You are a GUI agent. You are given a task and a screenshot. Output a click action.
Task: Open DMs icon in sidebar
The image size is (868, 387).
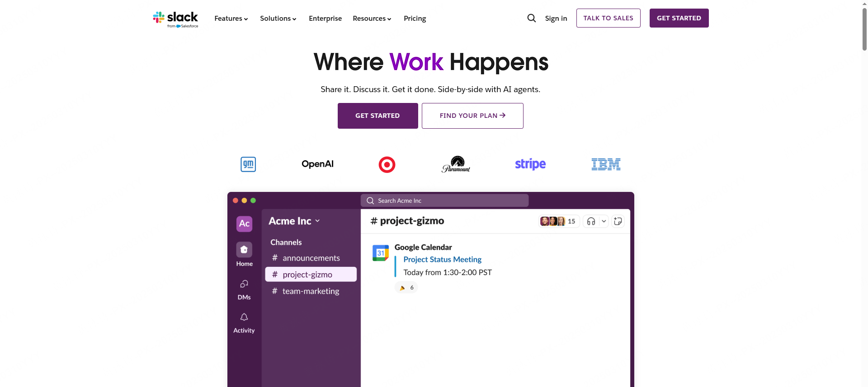(x=244, y=284)
